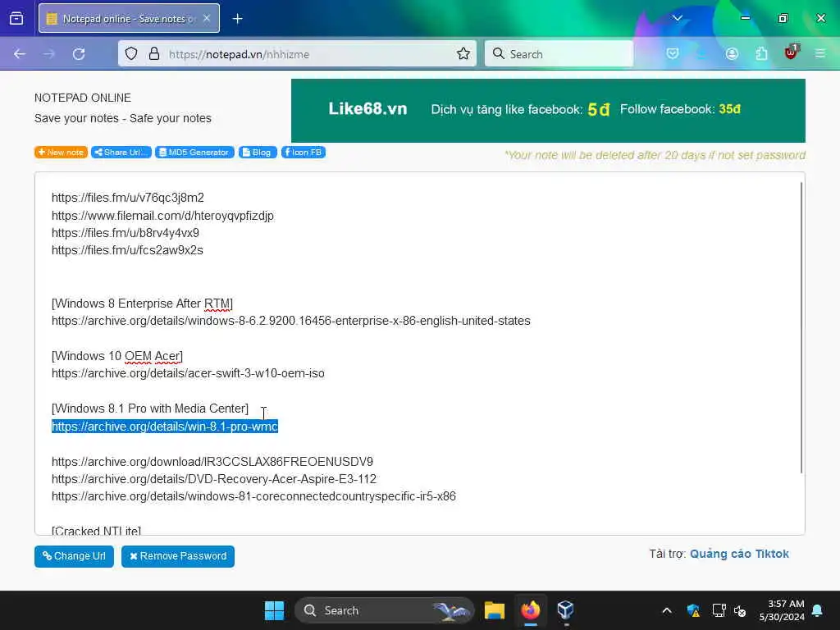Open tracking protection shield icon

click(x=131, y=53)
